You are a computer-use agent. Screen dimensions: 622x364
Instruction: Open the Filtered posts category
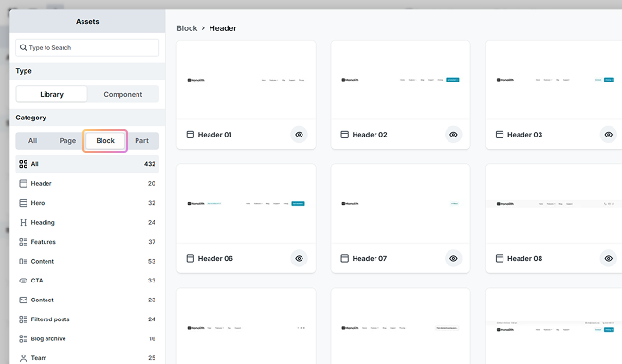87,319
